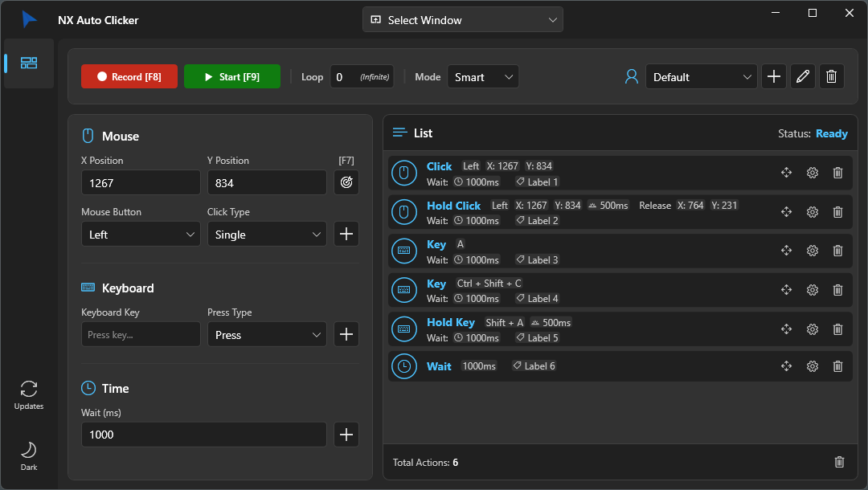Image resolution: width=868 pixels, height=490 pixels.
Task: Move the Hold Click action handle
Action: (786, 212)
